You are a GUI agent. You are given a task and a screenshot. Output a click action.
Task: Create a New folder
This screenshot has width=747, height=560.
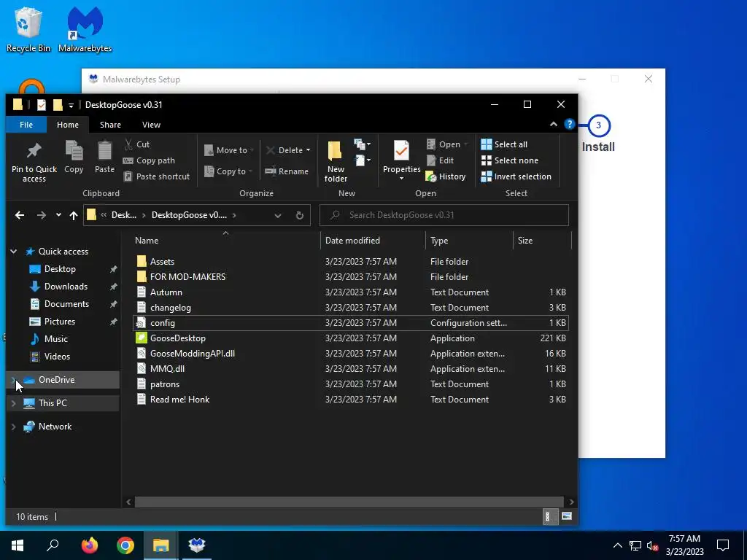pos(336,161)
